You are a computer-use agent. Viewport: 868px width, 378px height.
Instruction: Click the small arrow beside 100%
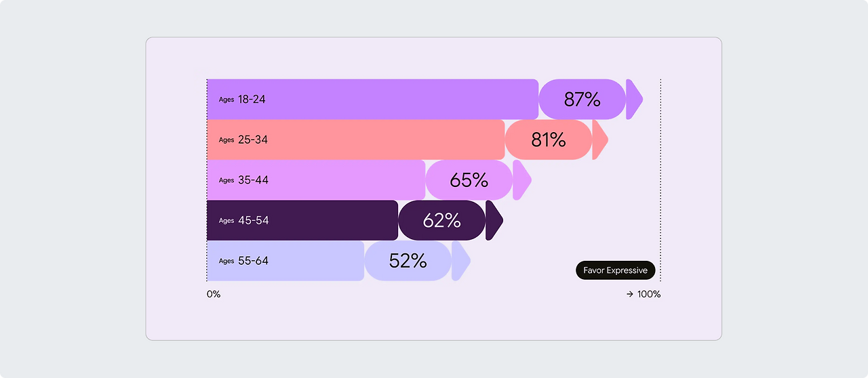(x=630, y=294)
